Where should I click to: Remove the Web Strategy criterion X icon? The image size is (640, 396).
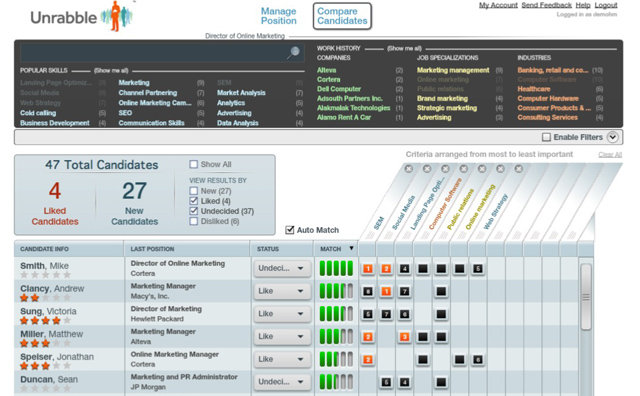coord(518,169)
